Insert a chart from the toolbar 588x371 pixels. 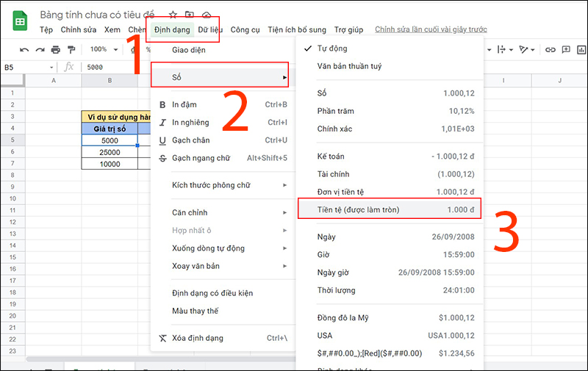pos(581,49)
